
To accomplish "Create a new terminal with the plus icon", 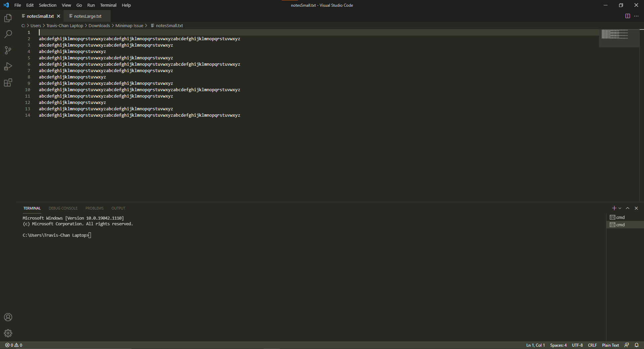I will pos(613,208).
